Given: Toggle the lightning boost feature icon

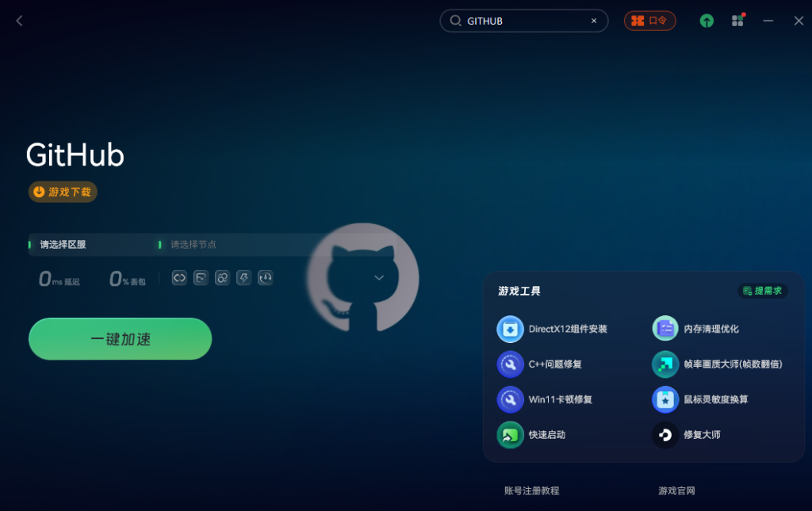Looking at the screenshot, I should coord(244,277).
